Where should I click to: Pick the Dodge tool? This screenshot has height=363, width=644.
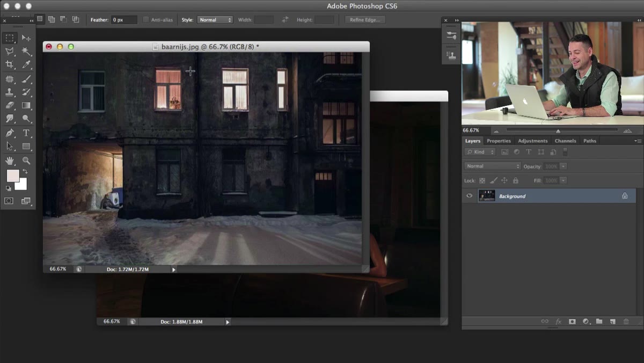pyautogui.click(x=26, y=119)
